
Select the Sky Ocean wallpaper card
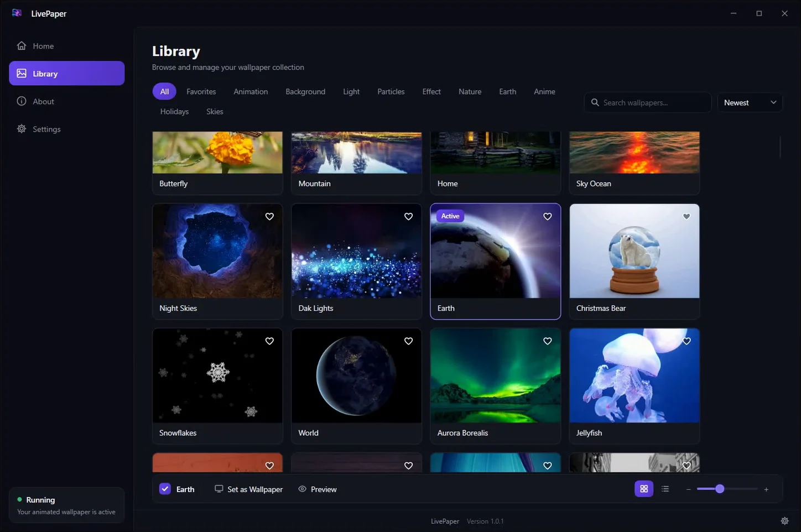634,163
